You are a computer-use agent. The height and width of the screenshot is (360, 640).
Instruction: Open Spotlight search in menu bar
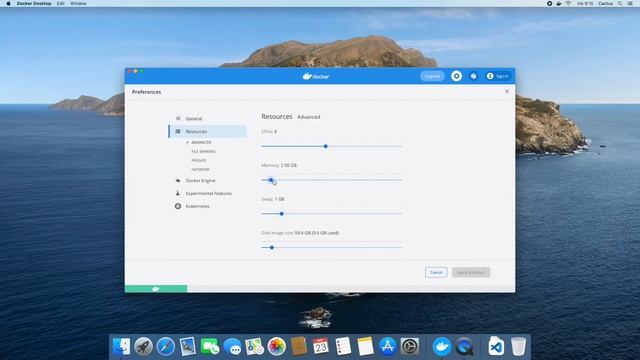point(620,3)
